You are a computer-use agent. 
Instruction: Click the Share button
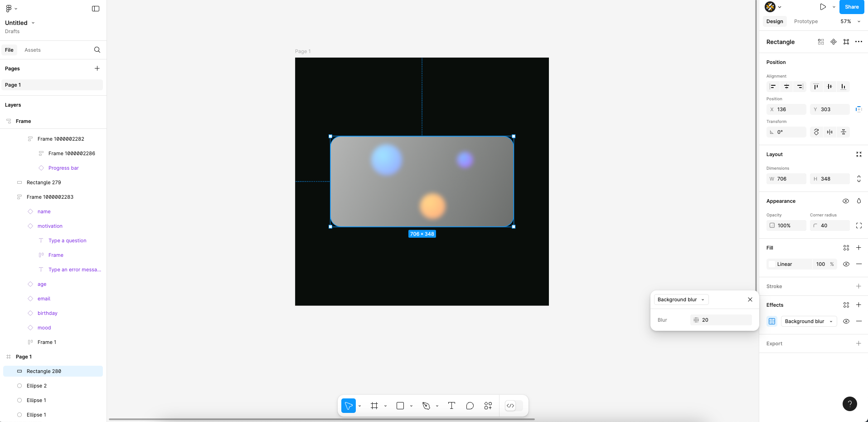[x=852, y=7]
